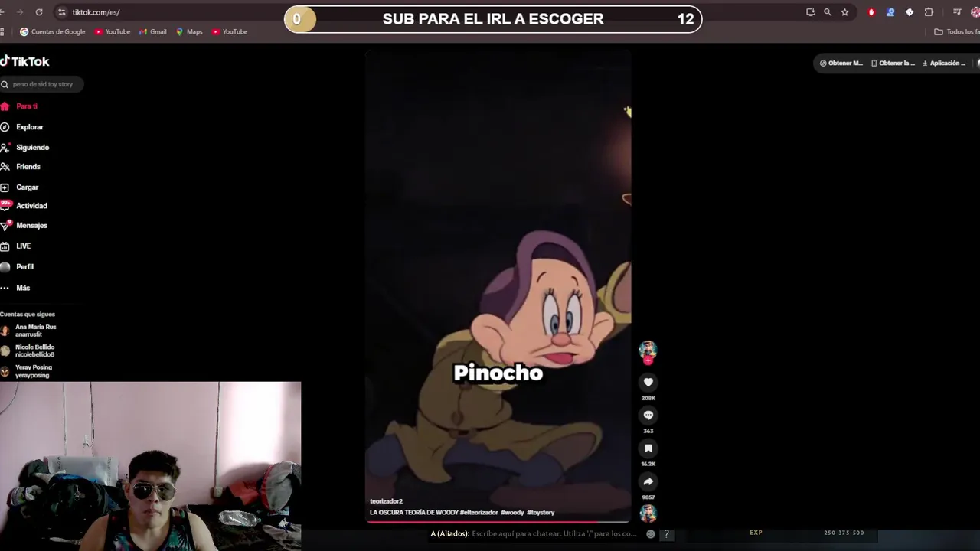
Task: Open Actividad notifications
Action: 24,206
